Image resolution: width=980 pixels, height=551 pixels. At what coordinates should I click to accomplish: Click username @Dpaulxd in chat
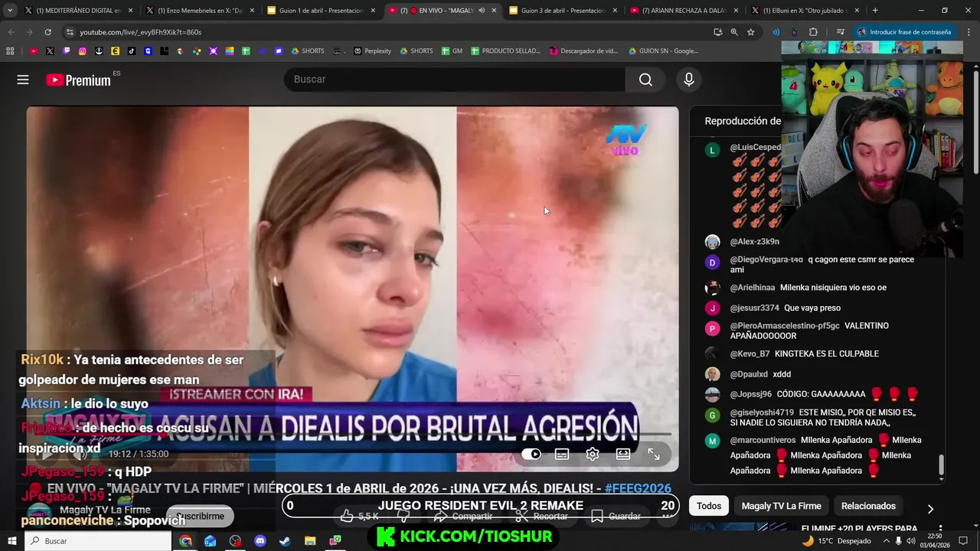(x=749, y=374)
